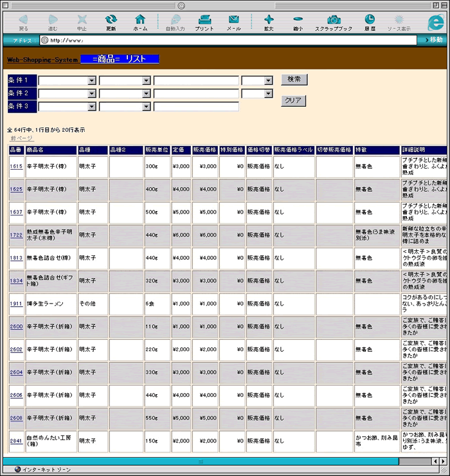Click the scroll right arrow
This screenshot has width=450, height=476.
pos(443,461)
